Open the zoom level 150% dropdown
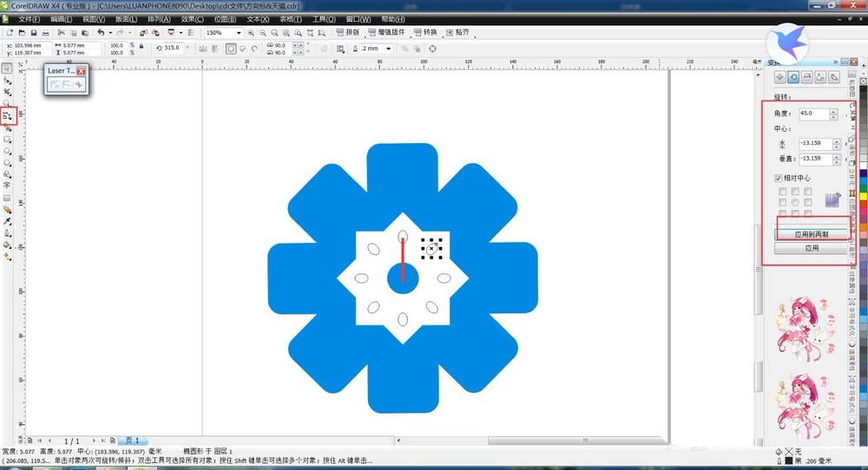Image resolution: width=868 pixels, height=470 pixels. pyautogui.click(x=240, y=33)
